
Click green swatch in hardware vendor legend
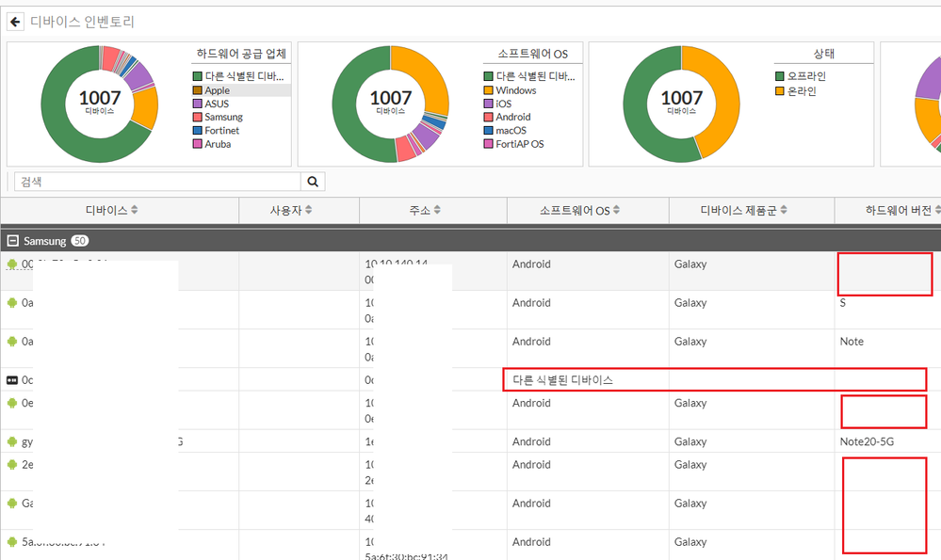(197, 76)
